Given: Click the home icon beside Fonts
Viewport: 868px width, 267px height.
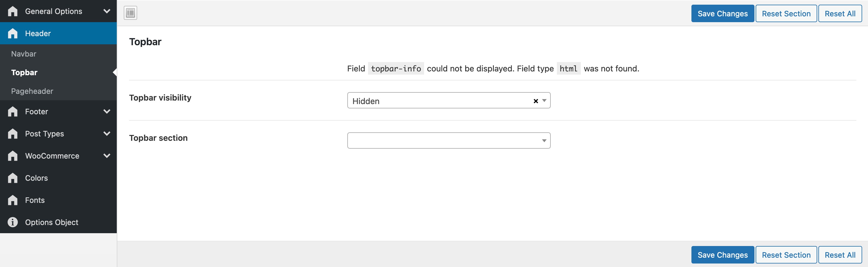Looking at the screenshot, I should (13, 200).
